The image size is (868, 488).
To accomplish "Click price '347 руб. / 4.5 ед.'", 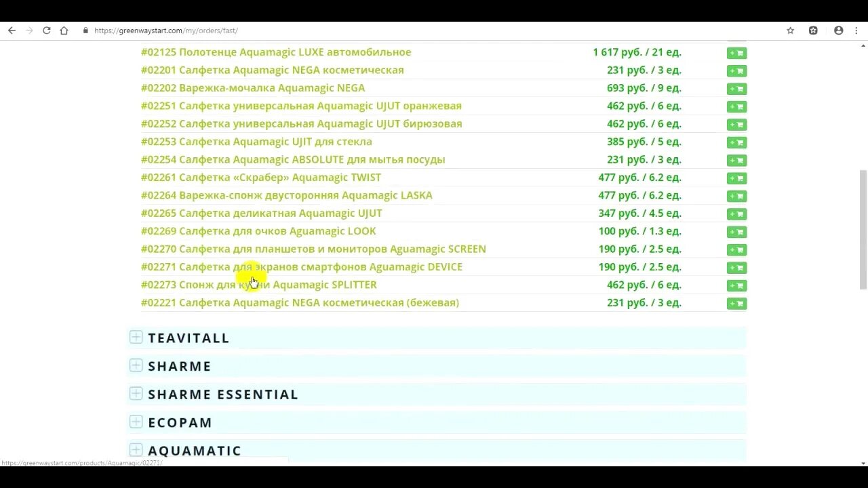I will [x=639, y=213].
